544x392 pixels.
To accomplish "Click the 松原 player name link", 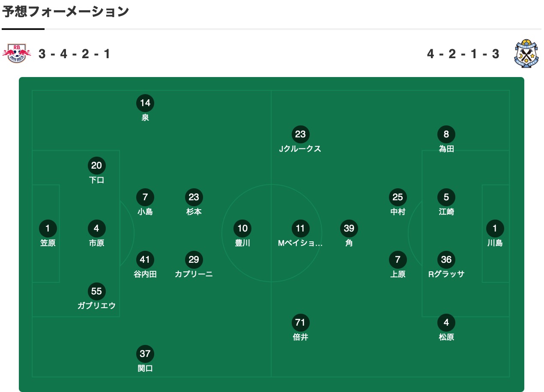I will 446,337.
